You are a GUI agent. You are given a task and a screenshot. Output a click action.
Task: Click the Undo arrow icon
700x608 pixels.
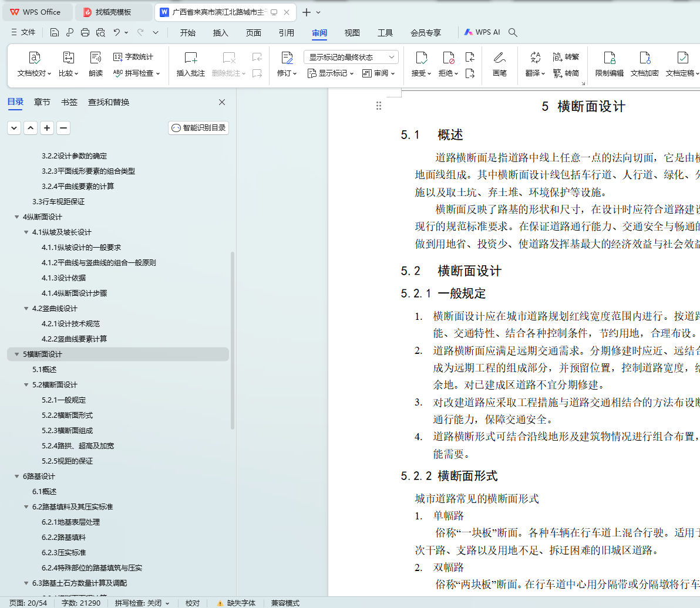pyautogui.click(x=116, y=32)
